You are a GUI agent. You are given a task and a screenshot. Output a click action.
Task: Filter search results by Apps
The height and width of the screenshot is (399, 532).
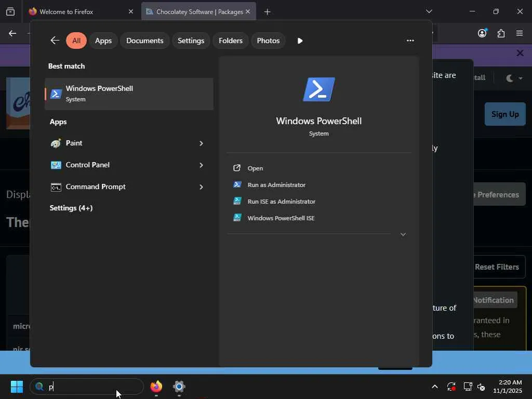tap(103, 41)
